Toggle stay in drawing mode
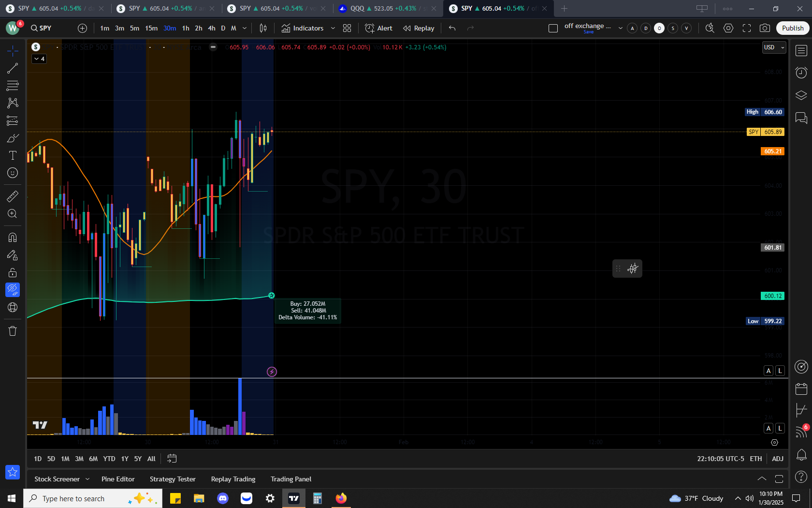812x508 pixels. click(x=13, y=255)
